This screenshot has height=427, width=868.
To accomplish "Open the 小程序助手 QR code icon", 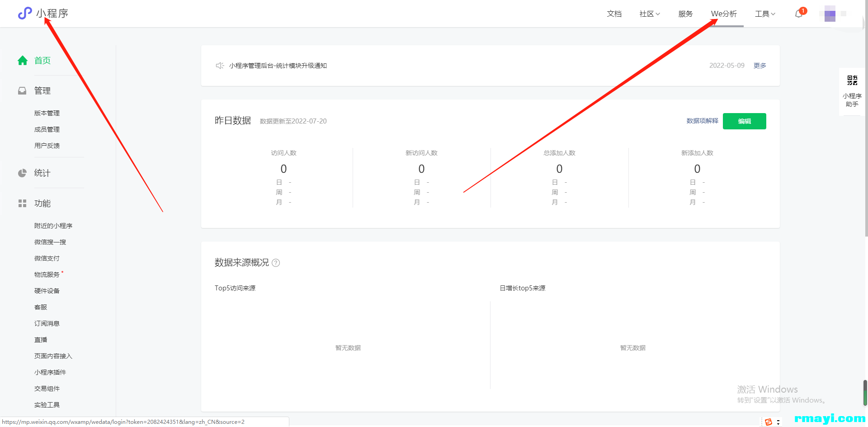I will [852, 81].
